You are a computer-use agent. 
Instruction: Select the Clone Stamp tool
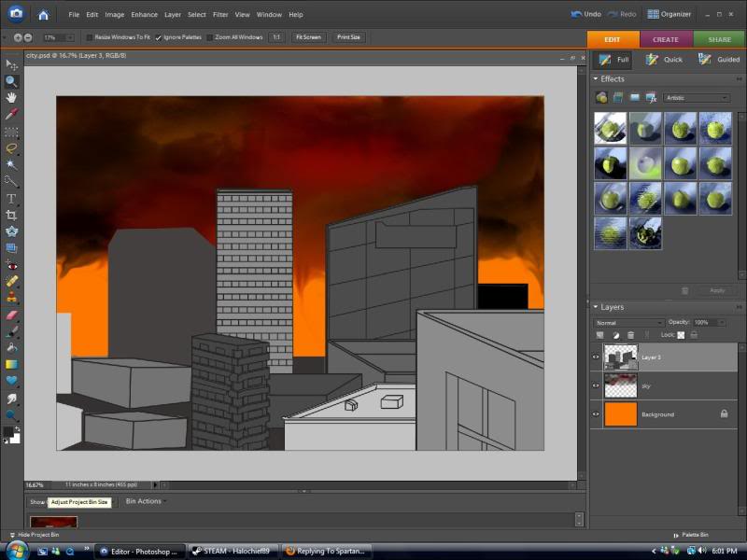pos(11,298)
